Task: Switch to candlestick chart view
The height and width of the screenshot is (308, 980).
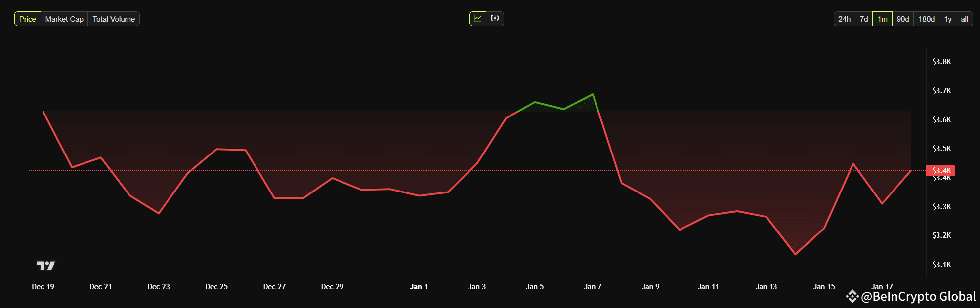Action: (495, 19)
